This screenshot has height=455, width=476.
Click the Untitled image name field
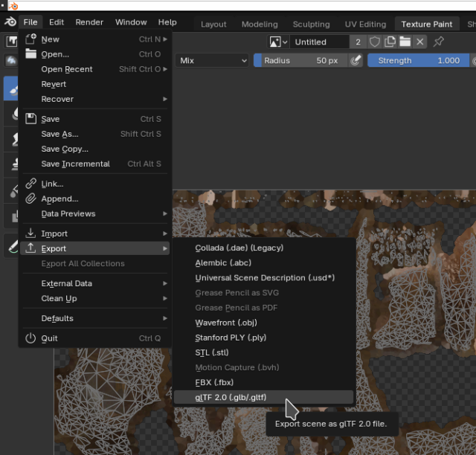(319, 42)
